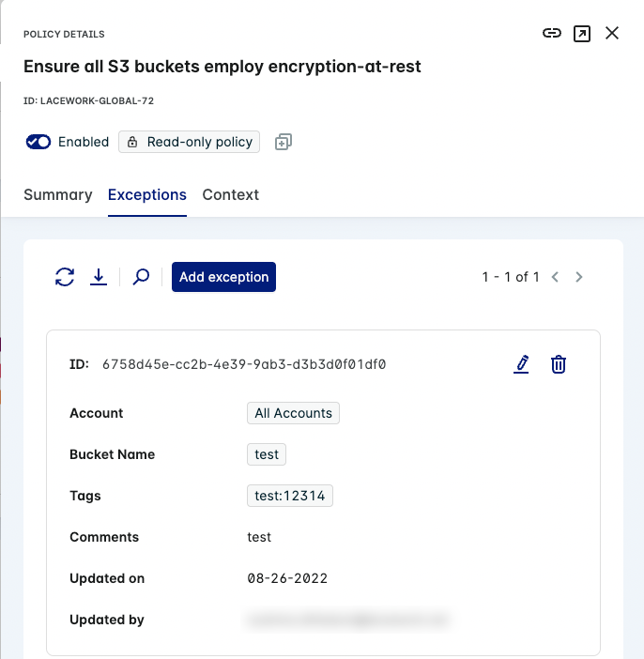Go to the previous exceptions page
644x659 pixels.
pyautogui.click(x=555, y=277)
